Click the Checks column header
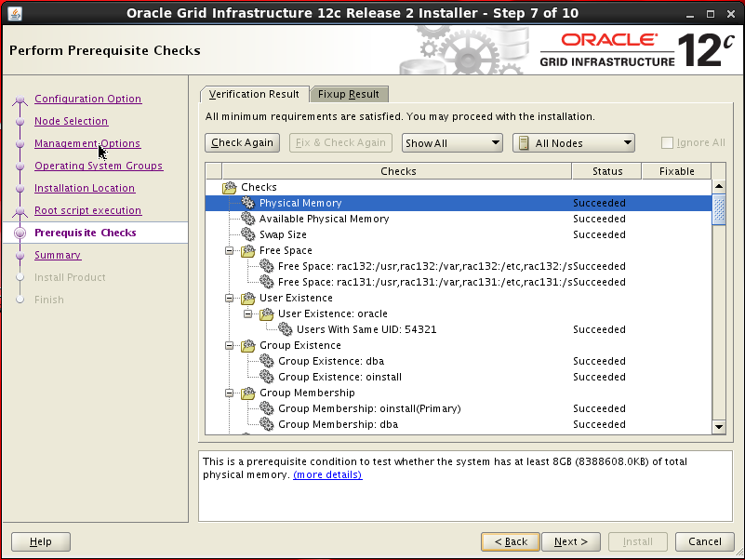 pyautogui.click(x=397, y=171)
